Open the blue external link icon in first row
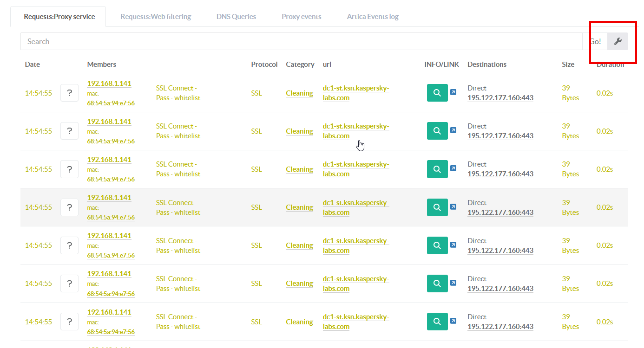Image resolution: width=644 pixels, height=348 pixels. point(453,92)
